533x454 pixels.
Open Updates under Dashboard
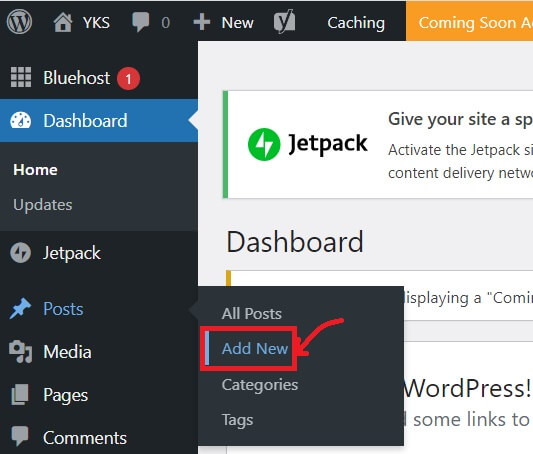43,205
